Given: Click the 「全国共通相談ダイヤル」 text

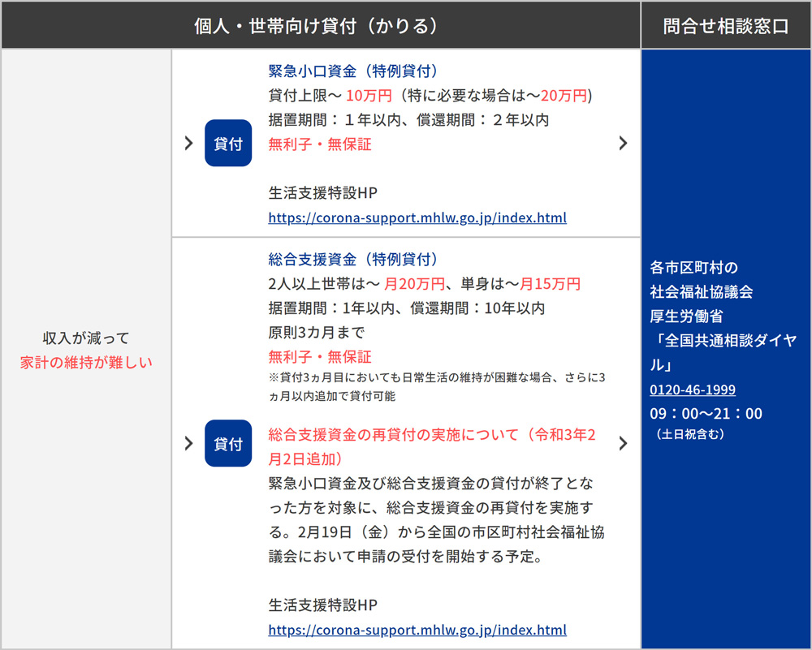Looking at the screenshot, I should click(723, 352).
